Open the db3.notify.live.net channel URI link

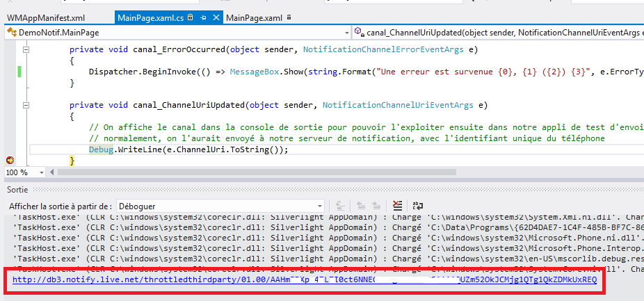[x=304, y=280]
